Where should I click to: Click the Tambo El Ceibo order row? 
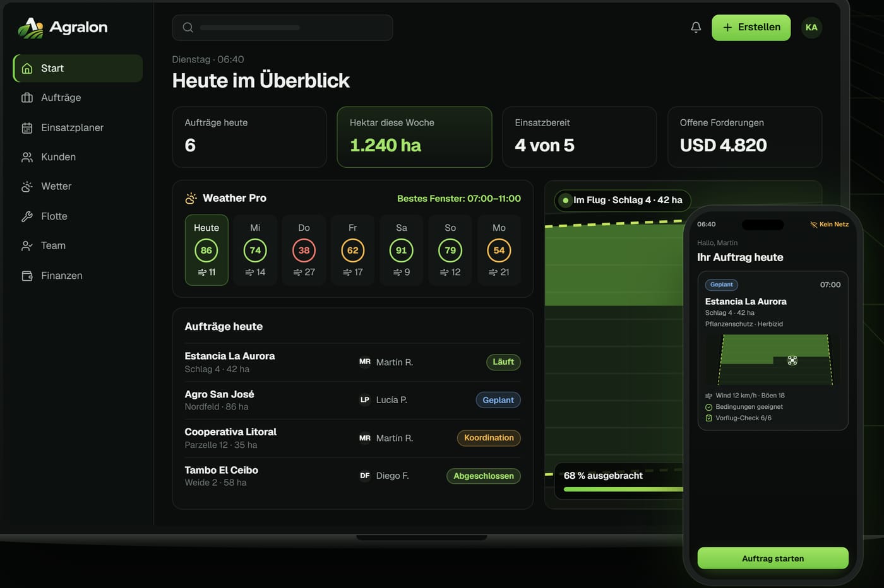(x=352, y=476)
